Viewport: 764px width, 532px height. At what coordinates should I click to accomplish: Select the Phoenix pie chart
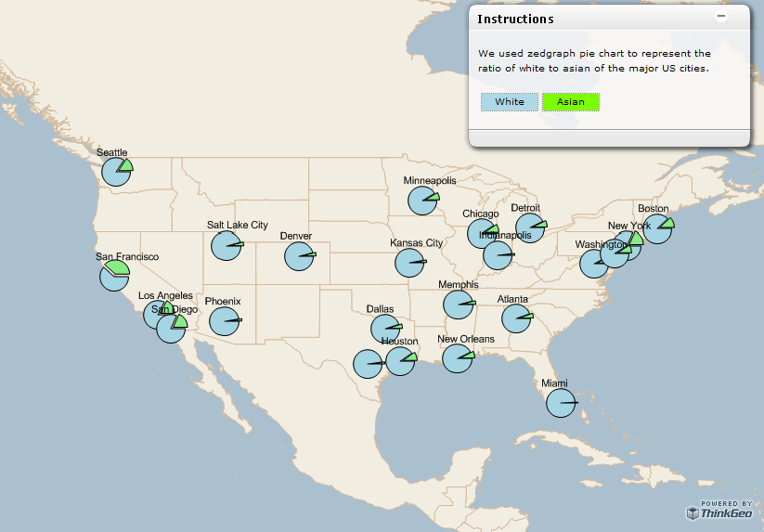pyautogui.click(x=225, y=321)
